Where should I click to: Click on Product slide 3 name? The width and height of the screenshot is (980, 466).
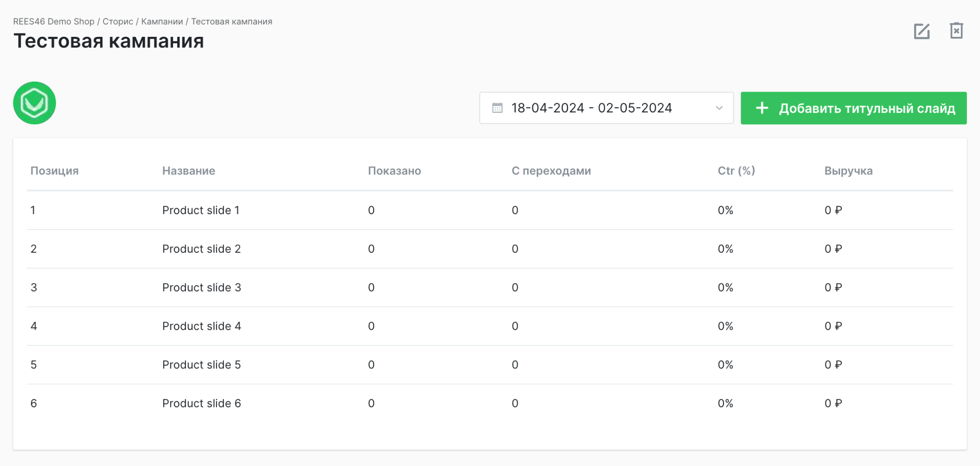point(201,288)
